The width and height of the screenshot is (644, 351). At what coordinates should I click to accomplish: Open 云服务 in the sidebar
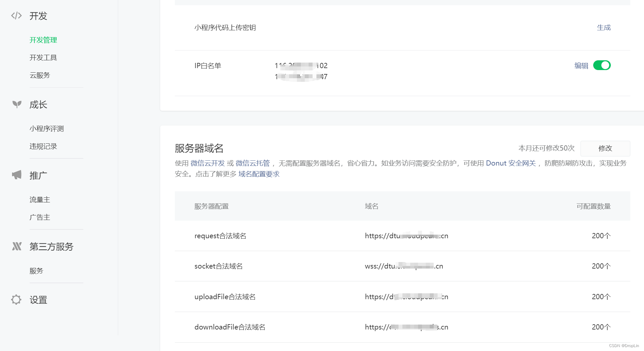pyautogui.click(x=40, y=75)
